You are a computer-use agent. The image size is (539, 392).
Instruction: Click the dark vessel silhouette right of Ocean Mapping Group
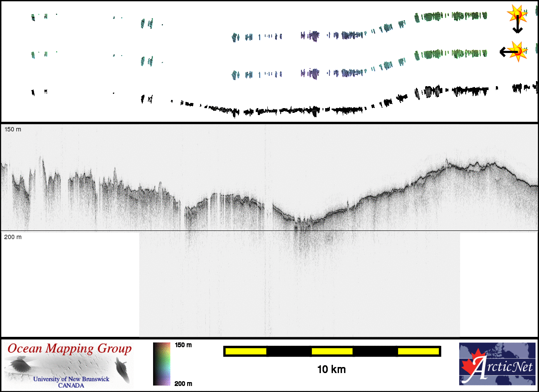122,370
